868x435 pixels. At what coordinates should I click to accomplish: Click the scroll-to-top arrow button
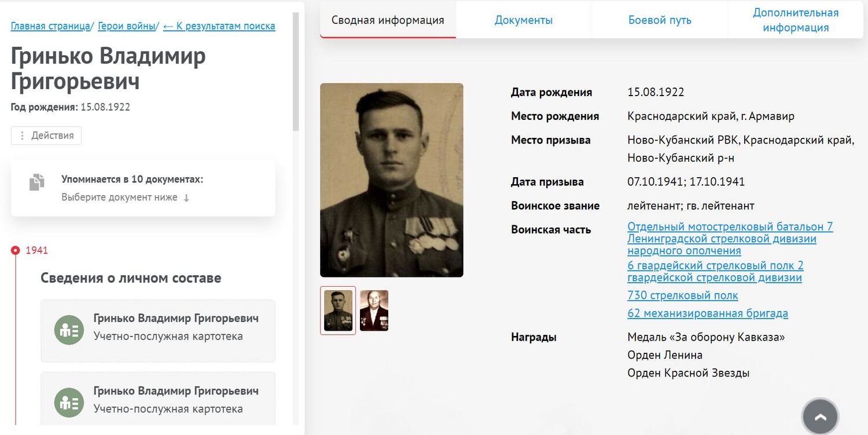click(820, 416)
